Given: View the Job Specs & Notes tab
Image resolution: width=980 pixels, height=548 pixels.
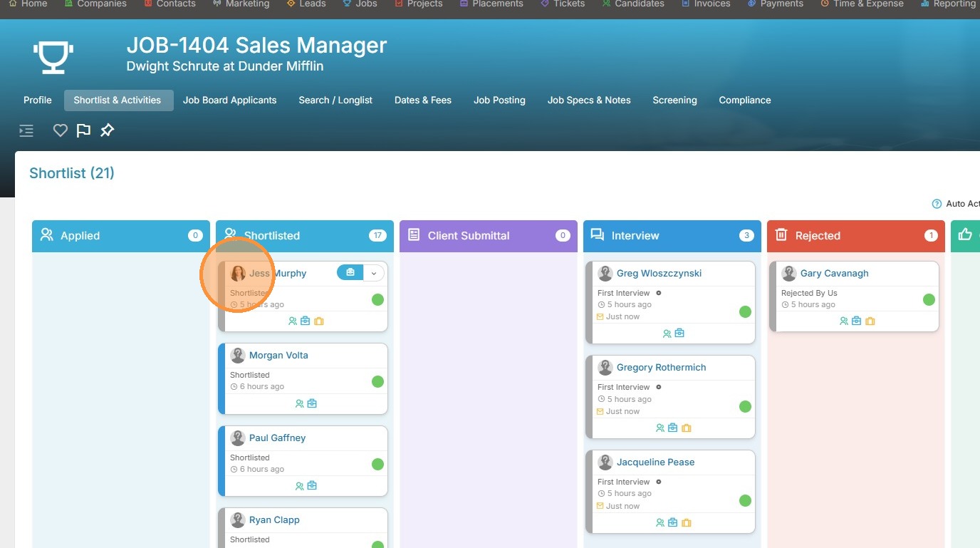Looking at the screenshot, I should (589, 100).
